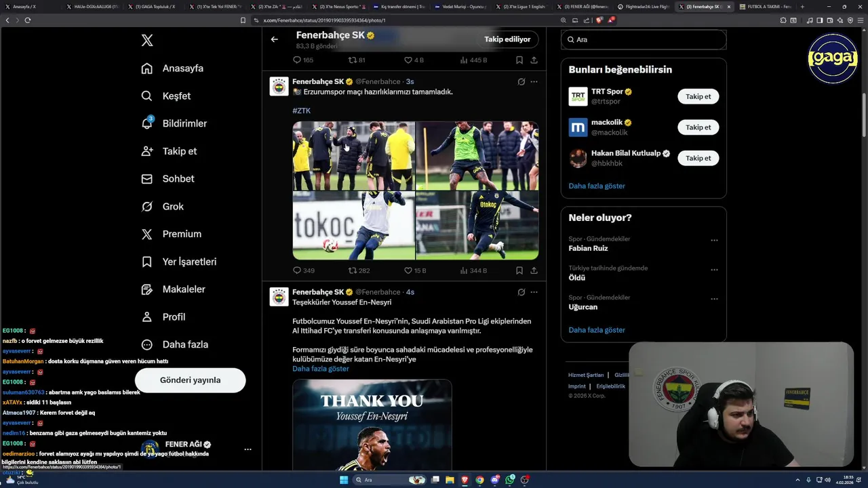Open Premium in the sidebar
Screen dimensions: 868x488
(171, 234)
